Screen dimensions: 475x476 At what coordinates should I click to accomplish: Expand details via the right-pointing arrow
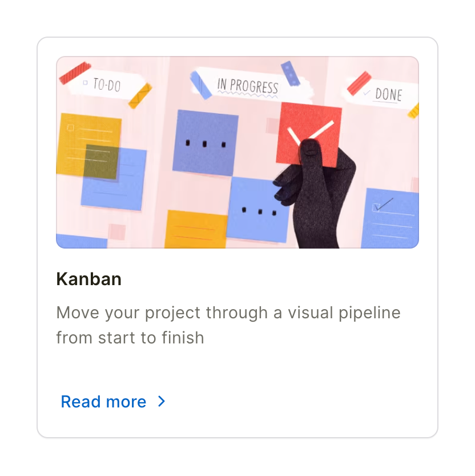pos(161,402)
